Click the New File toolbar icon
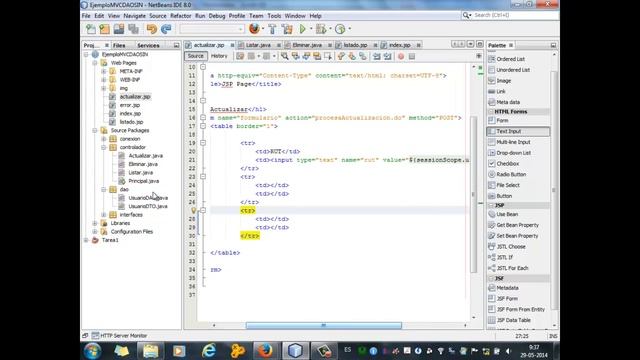This screenshot has width=640, height=360. click(x=91, y=29)
